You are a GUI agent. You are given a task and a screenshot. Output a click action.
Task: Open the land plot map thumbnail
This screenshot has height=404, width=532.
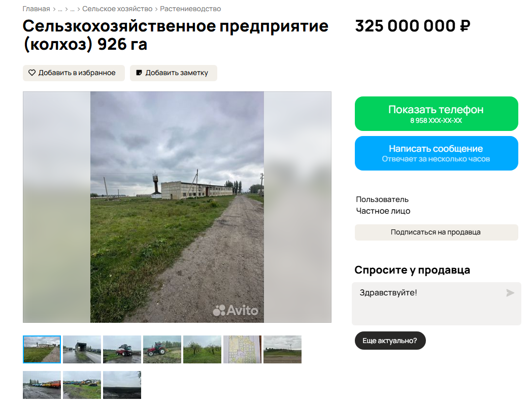242,349
